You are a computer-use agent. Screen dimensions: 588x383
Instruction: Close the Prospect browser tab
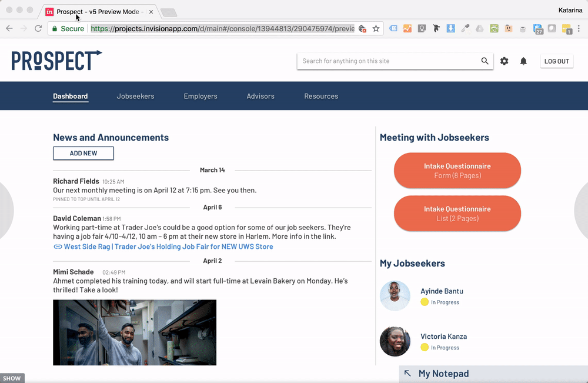151,12
